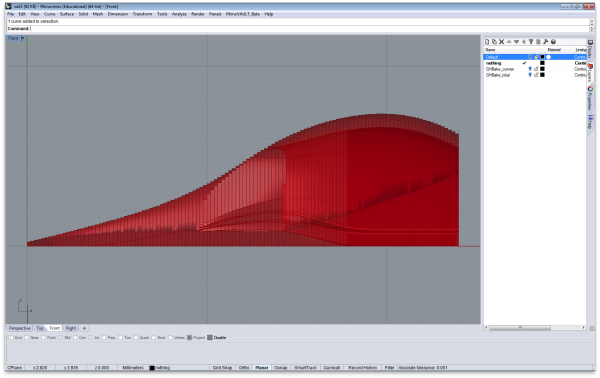This screenshot has width=600, height=378.
Task: Open the layer filter funnel icon
Action: coord(531,42)
